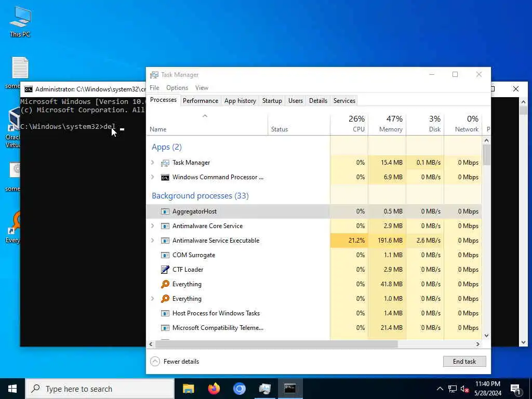Viewport: 532px width, 399px height.
Task: Click the Command Prompt scroll down arrow
Action: tap(523, 343)
